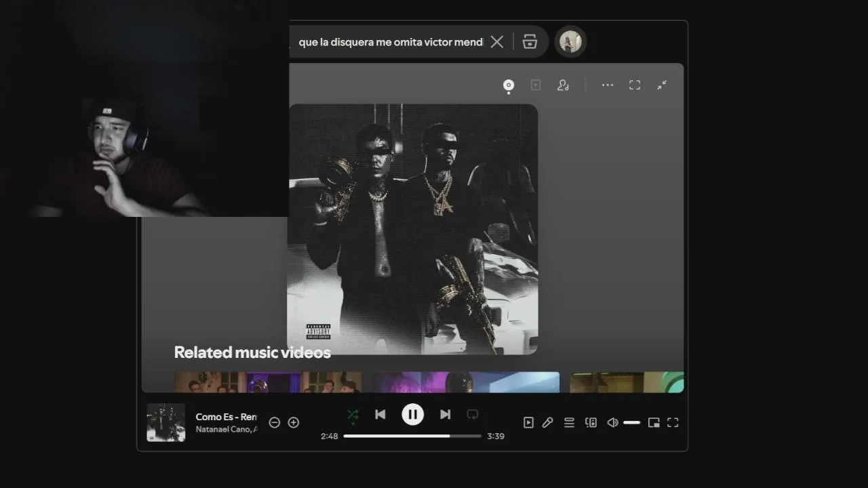Click the elapsed time 2:48
The image size is (868, 488).
(330, 436)
